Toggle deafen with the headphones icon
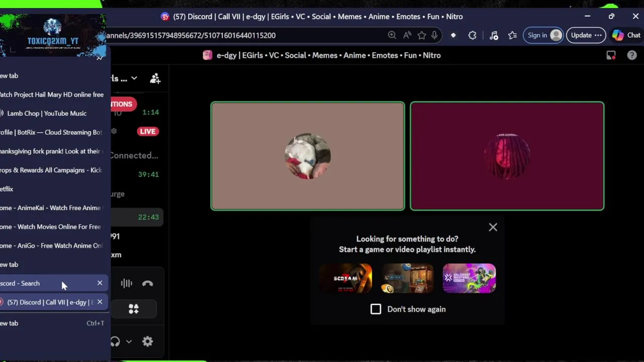 tap(115, 342)
